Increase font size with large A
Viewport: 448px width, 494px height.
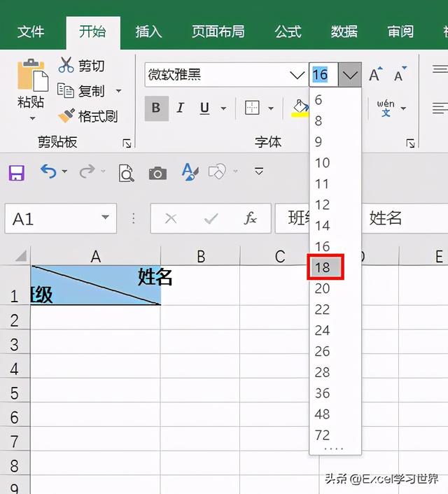pyautogui.click(x=375, y=74)
